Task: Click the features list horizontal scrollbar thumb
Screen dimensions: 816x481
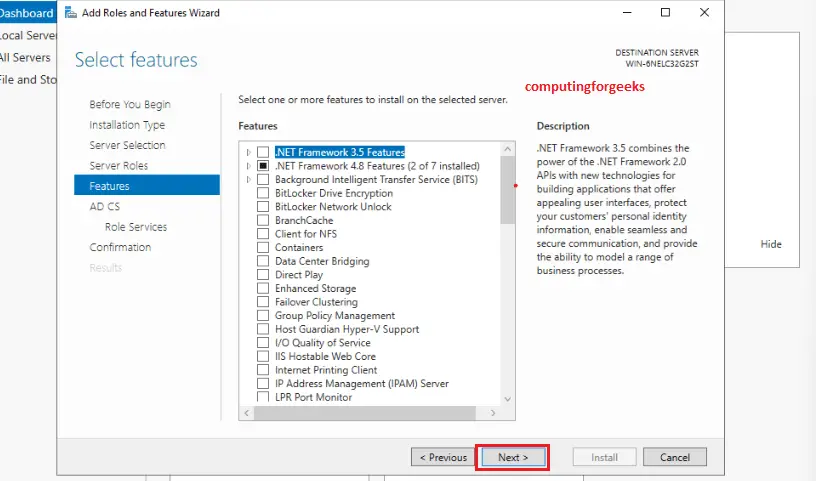Action: [365, 413]
